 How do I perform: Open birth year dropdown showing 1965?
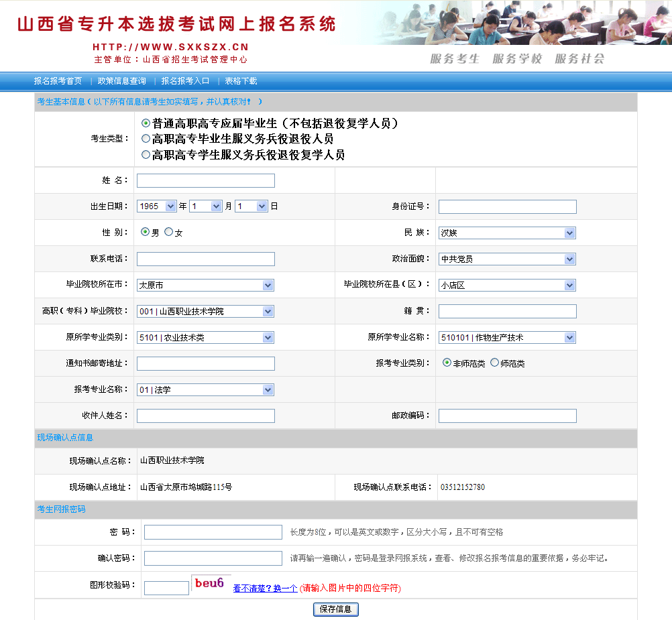(156, 206)
